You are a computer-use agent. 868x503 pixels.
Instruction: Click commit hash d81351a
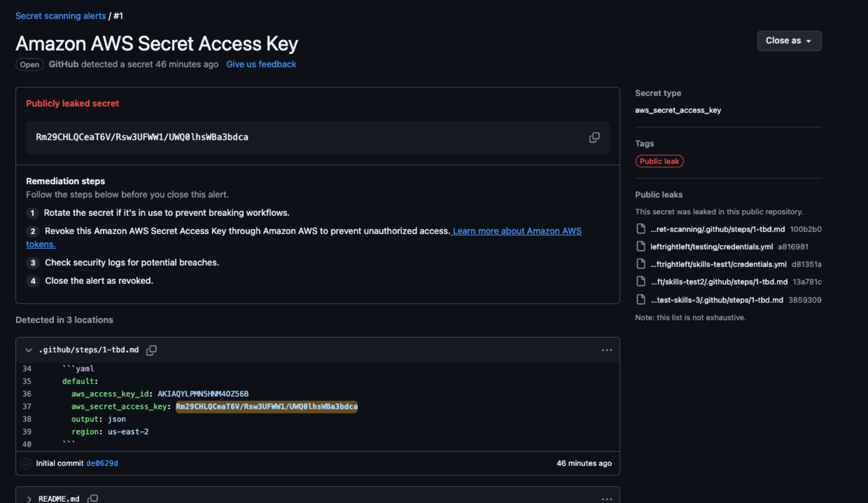[x=806, y=264]
